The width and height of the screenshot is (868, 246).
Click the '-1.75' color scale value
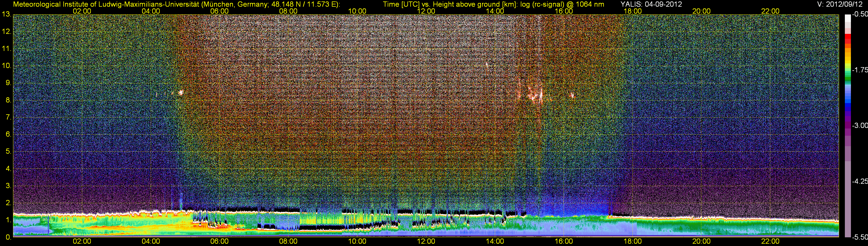click(860, 70)
